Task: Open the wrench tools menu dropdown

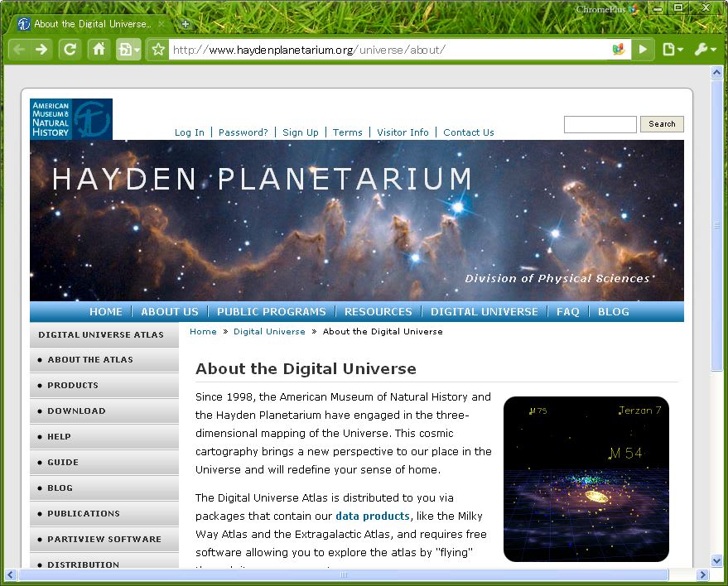Action: [706, 50]
